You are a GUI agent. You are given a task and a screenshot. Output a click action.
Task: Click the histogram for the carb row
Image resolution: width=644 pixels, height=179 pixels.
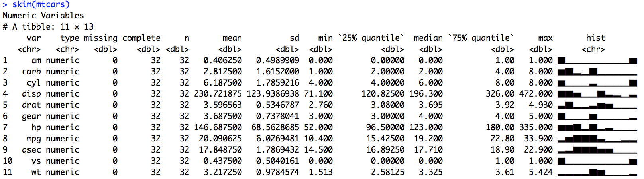[597, 72]
